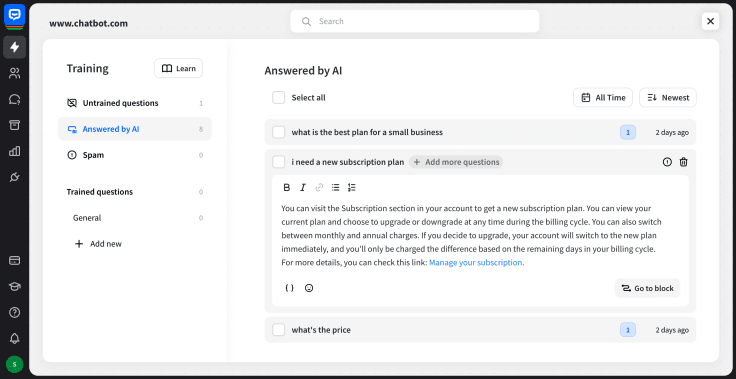
Task: Open the lightning bolt sidebar section
Action: (15, 47)
